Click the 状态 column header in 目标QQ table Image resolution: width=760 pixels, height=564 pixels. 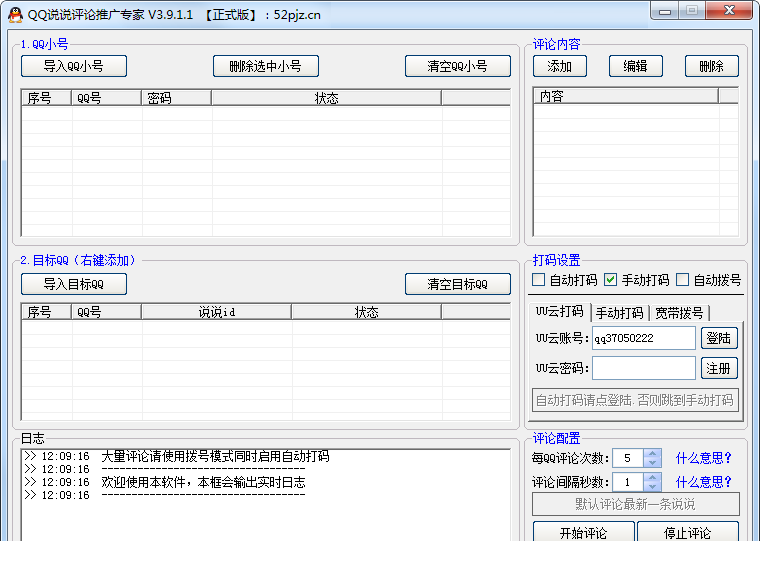pos(366,312)
